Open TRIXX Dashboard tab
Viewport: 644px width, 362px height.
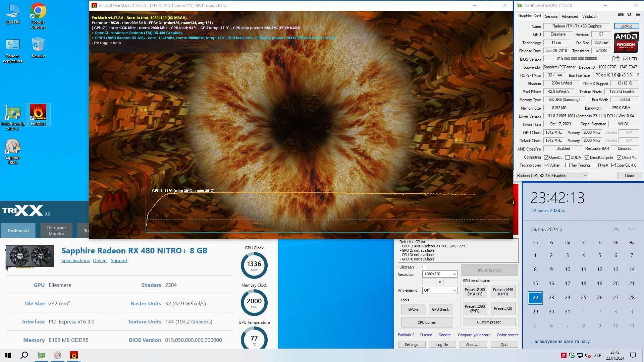pyautogui.click(x=18, y=231)
